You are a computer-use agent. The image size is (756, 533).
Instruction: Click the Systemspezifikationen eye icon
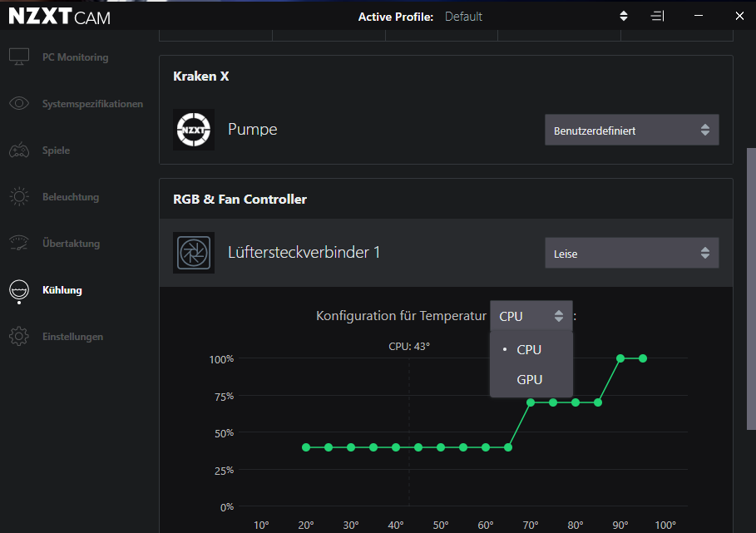[x=19, y=103]
